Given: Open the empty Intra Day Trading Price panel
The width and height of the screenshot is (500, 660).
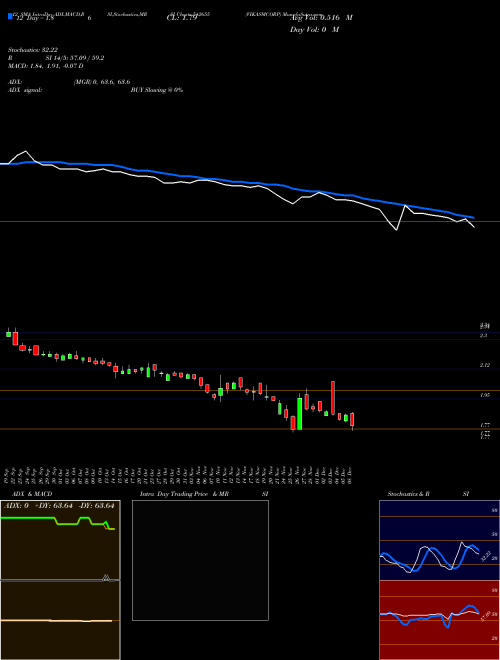Looking at the screenshot, I should 200,560.
